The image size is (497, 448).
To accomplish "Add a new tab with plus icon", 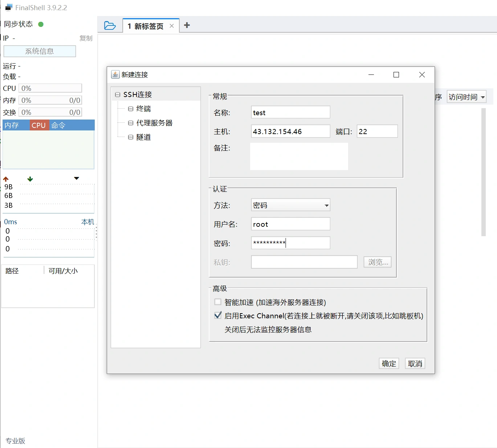I will 187,25.
